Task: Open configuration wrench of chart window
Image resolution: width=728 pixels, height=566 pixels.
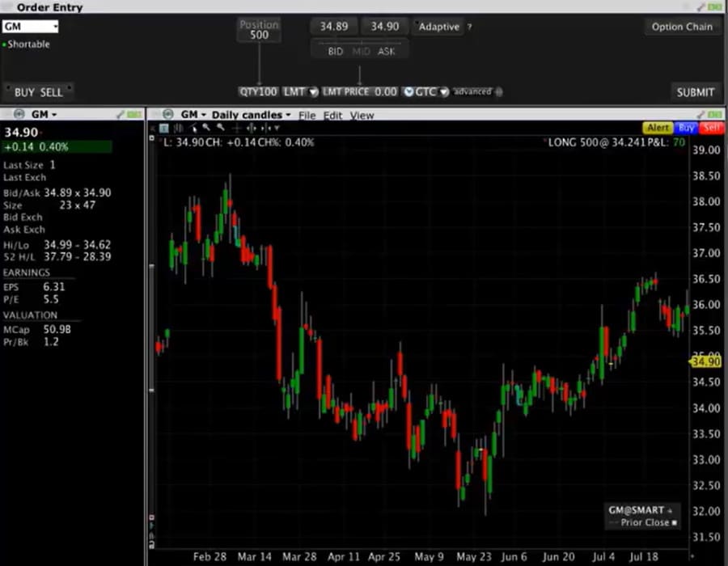Action: coord(701,114)
